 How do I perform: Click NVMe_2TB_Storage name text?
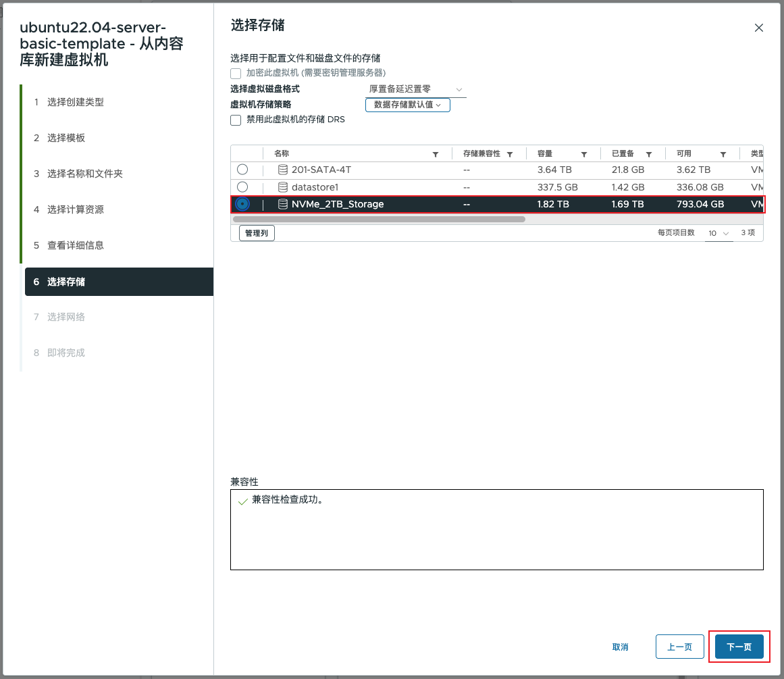338,204
